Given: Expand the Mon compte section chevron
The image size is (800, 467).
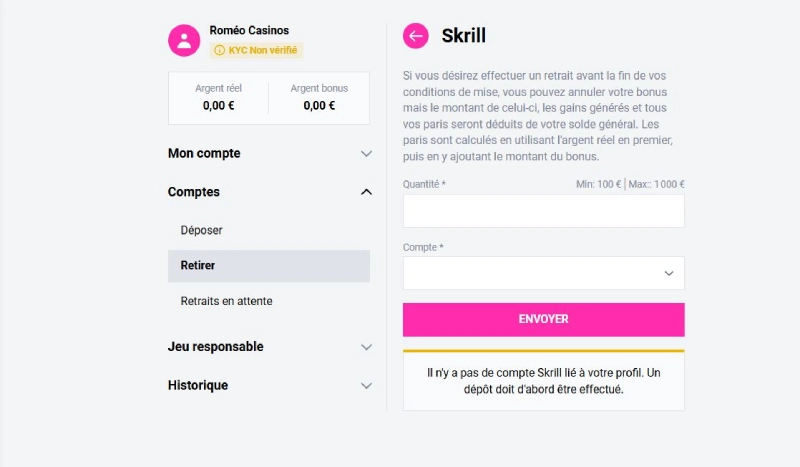Looking at the screenshot, I should [366, 154].
